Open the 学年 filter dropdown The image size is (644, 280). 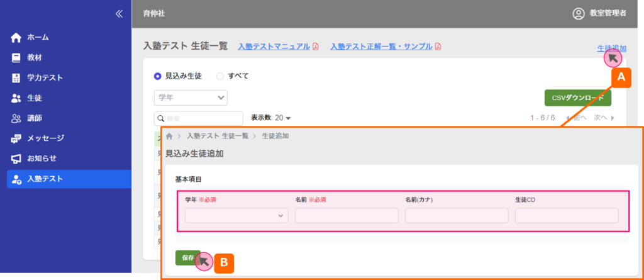191,97
